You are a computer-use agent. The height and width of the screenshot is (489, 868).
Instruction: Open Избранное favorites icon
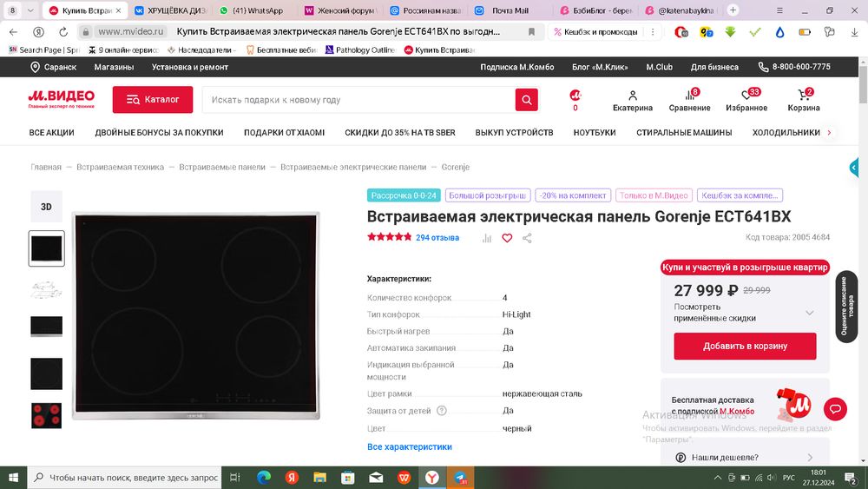pos(746,101)
